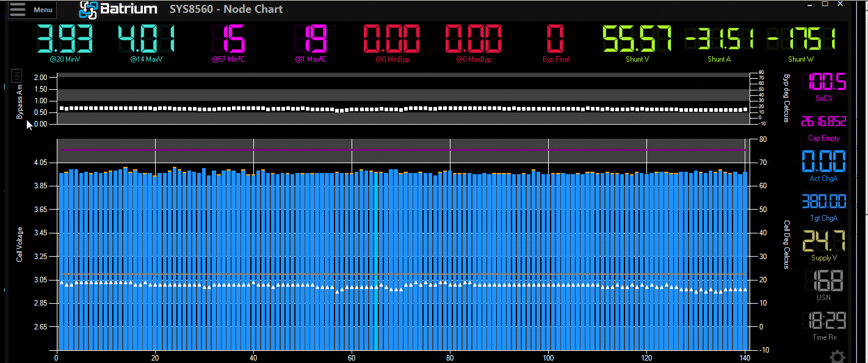Click the list icon beside Bypass chart
Image resolution: width=868 pixels, height=363 pixels.
(x=16, y=76)
